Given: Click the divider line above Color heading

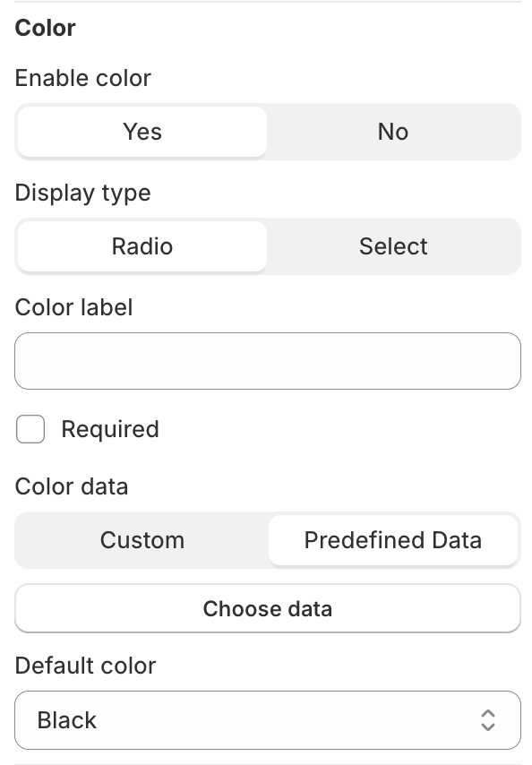Looking at the screenshot, I should 268,2.
